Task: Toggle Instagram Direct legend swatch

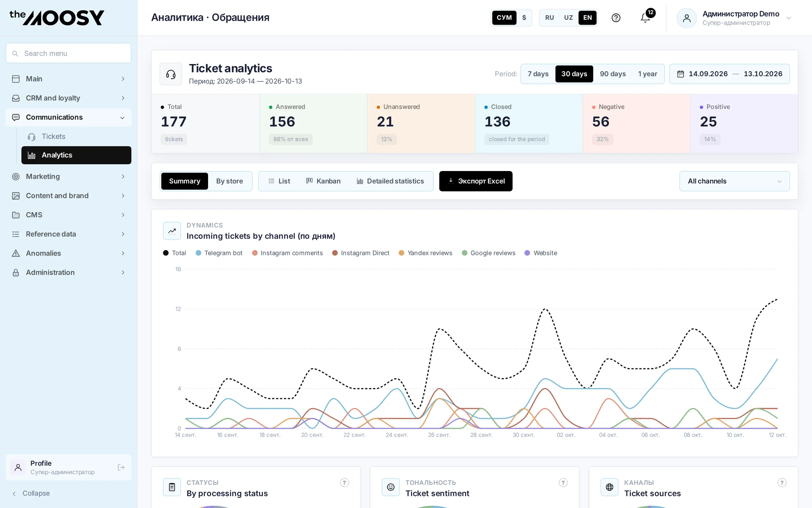Action: 335,253
